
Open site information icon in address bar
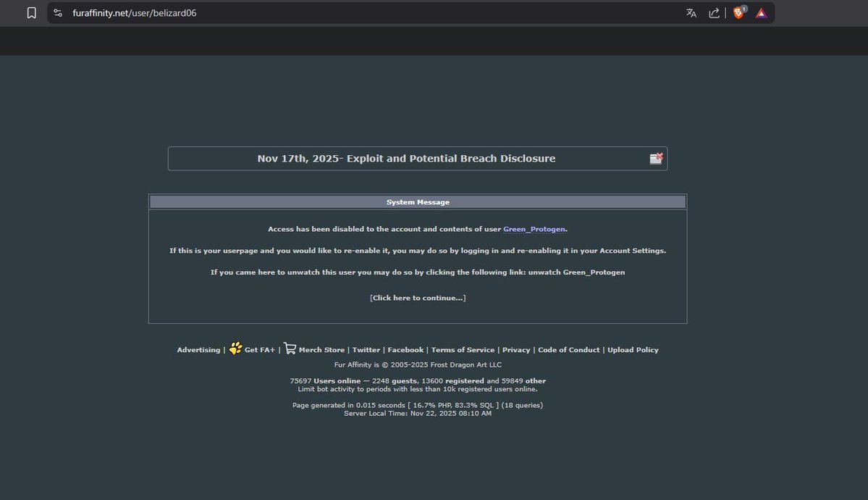click(x=58, y=13)
